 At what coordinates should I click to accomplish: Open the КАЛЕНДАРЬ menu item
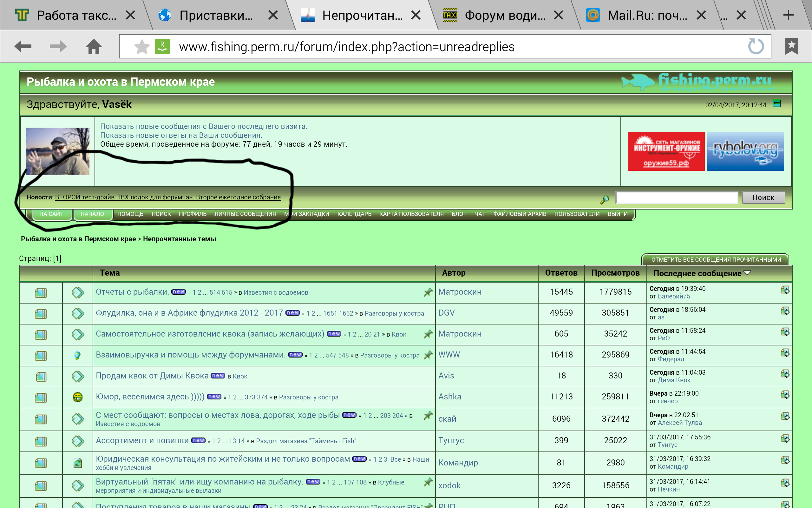tap(354, 214)
